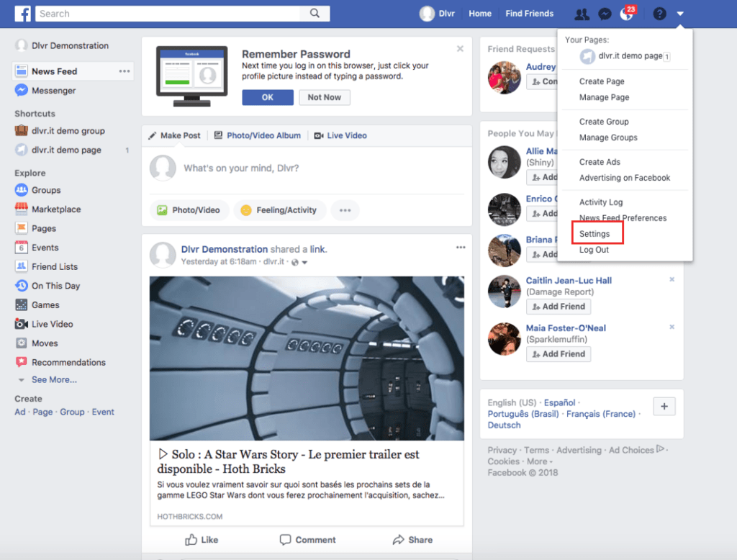Click in the Search box
This screenshot has width=737, height=560.
pos(168,14)
